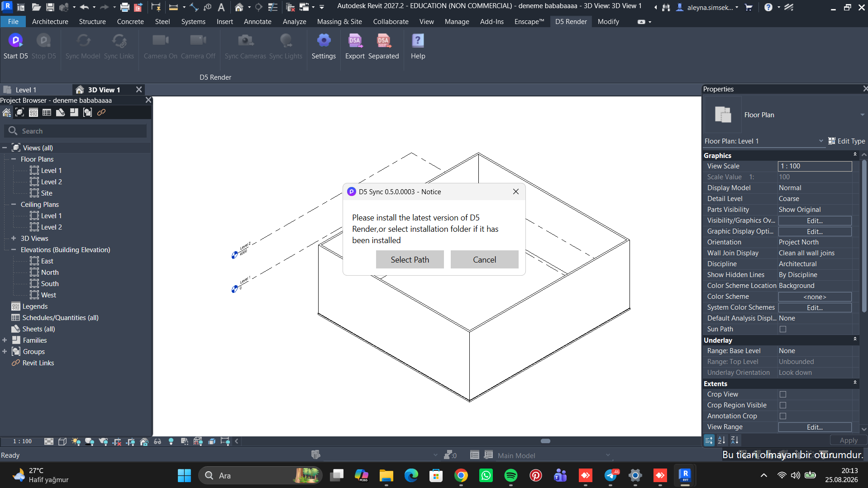Open the Floor Plan: Level 1 instance dropdown
This screenshot has width=868, height=488.
764,141
